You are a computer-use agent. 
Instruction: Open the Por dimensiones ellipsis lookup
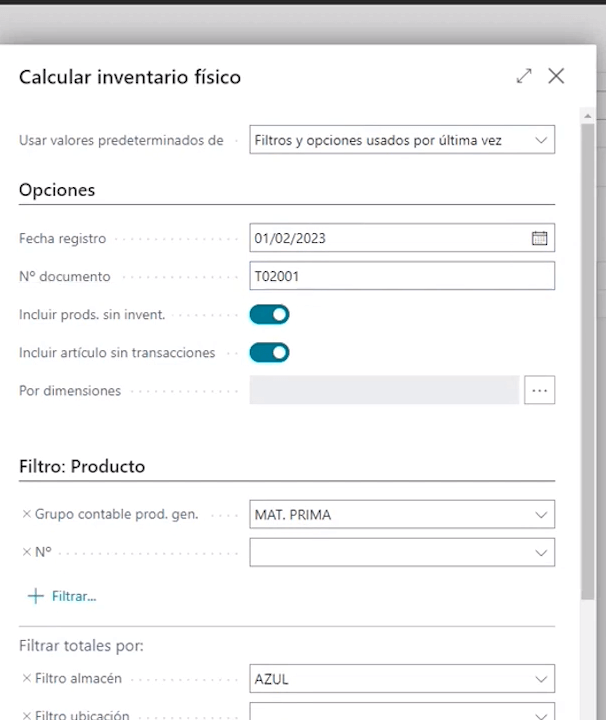[x=539, y=390]
